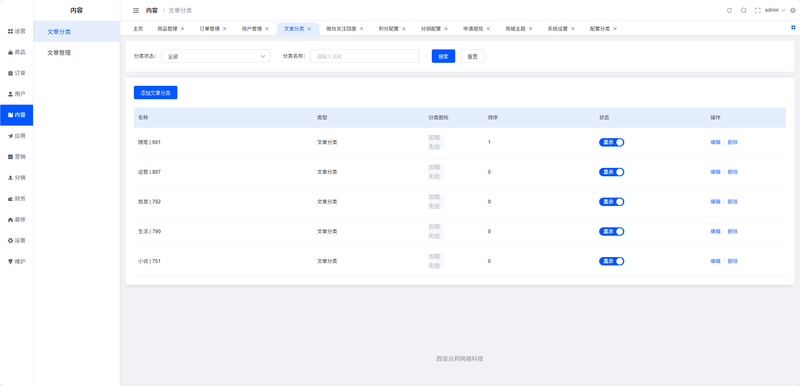This screenshot has width=800, height=386.
Task: Close the active 文章分类 tab
Action: point(309,29)
